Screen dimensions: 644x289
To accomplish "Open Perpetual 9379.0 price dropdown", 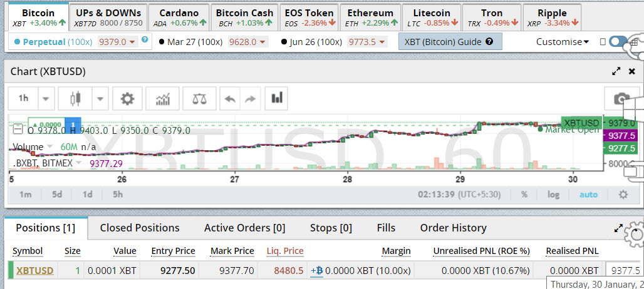I will [117, 42].
